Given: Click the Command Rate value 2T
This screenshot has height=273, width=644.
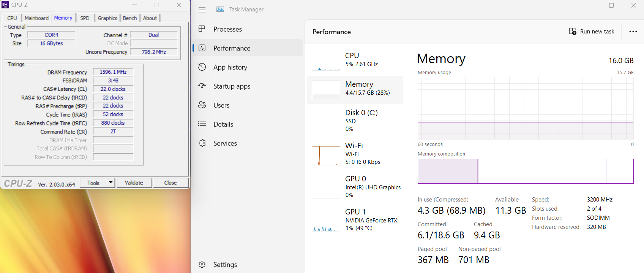Looking at the screenshot, I should pos(113,131).
